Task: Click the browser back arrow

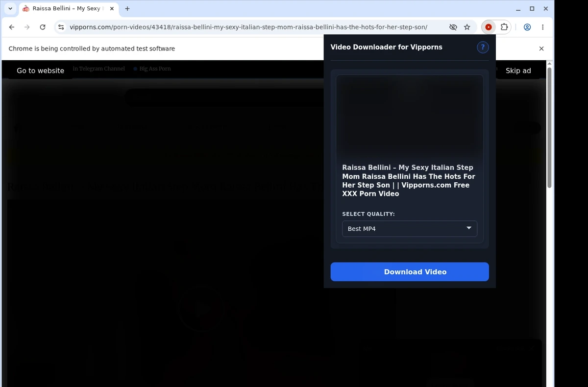Action: 12,27
